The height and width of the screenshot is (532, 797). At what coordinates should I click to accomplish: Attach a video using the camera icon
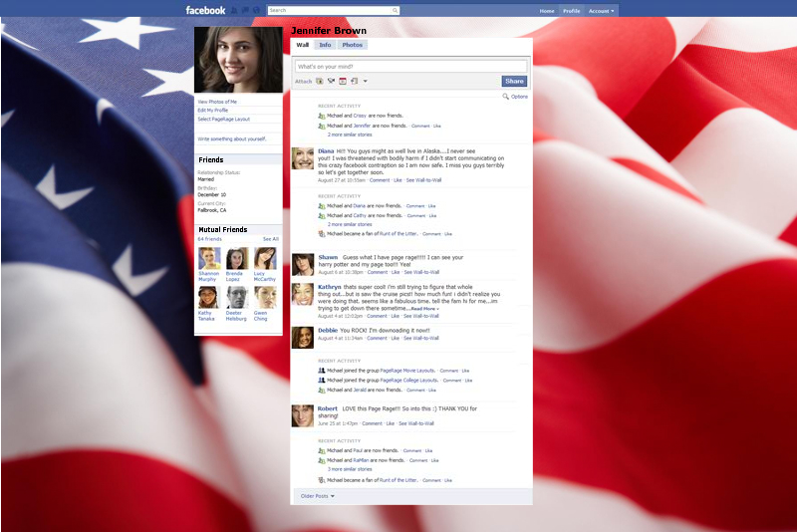[x=331, y=81]
